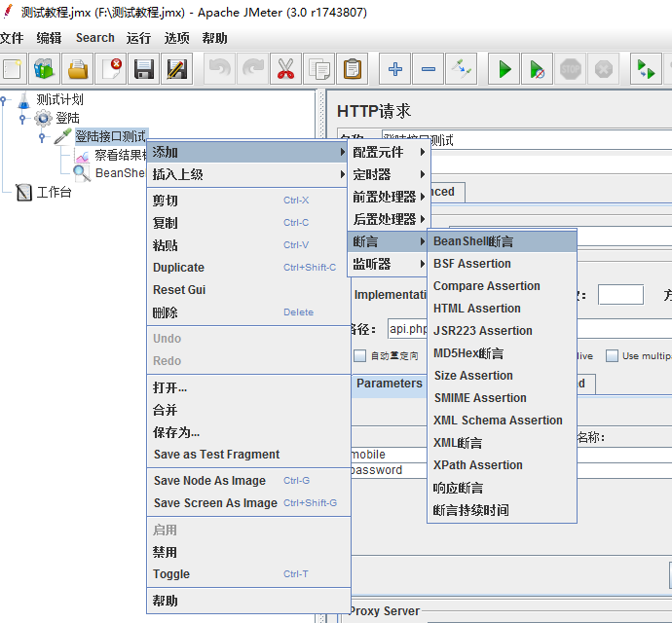This screenshot has width=672, height=623.
Task: Click the Toggle toolbar icon
Action: 461,68
